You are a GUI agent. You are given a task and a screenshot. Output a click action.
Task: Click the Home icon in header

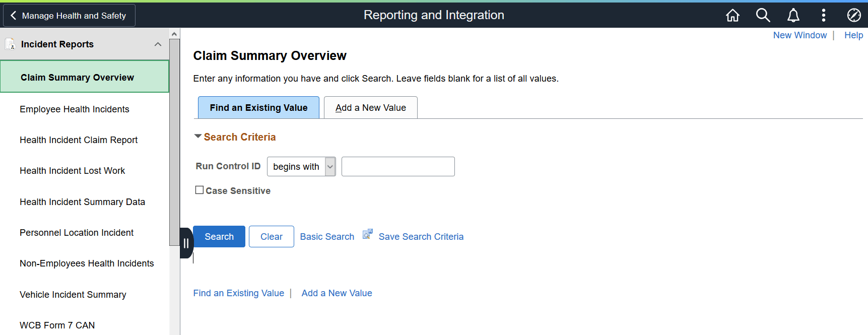click(732, 16)
